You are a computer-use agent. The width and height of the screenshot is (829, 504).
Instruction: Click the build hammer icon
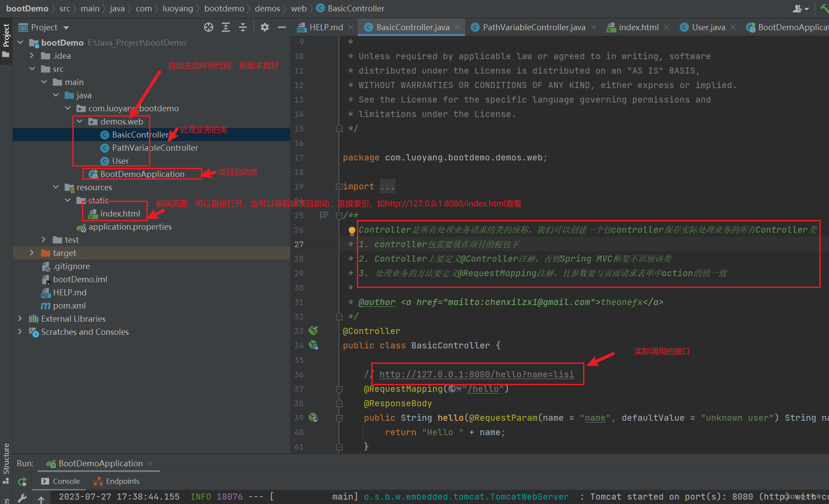click(824, 8)
